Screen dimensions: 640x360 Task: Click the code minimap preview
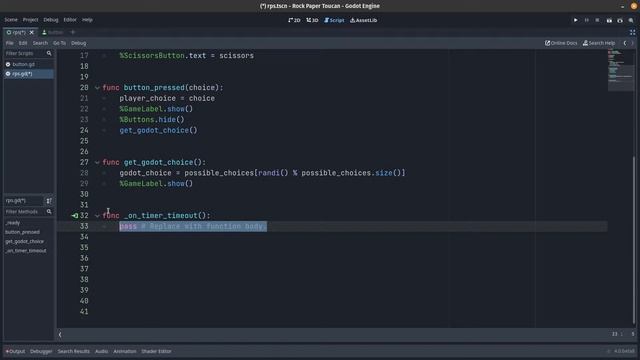tap(620, 69)
